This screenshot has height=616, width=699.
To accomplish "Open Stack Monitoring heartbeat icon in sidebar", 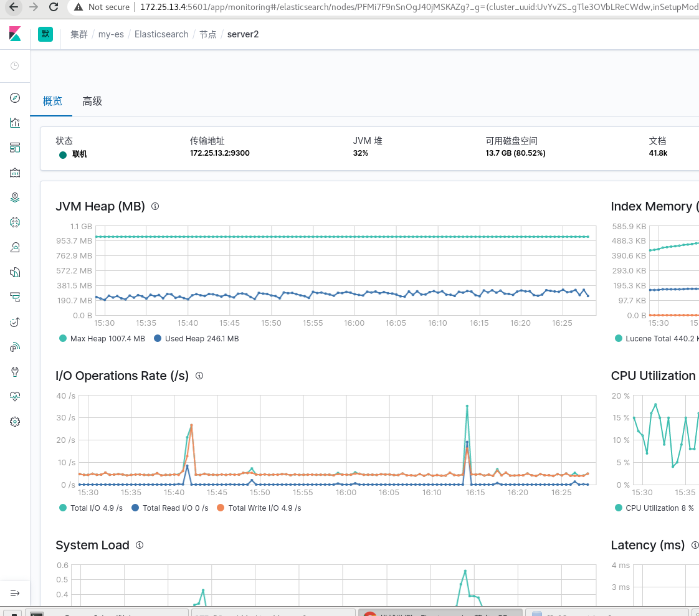I will pos(15,397).
